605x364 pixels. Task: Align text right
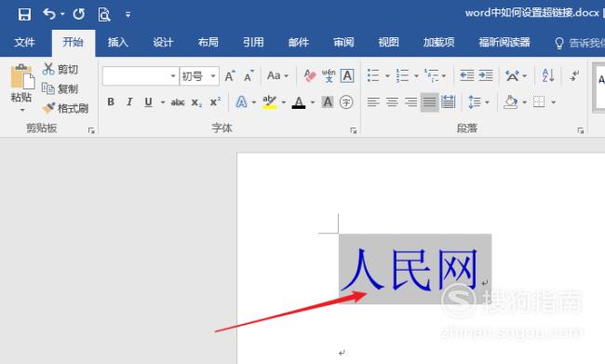click(x=410, y=101)
